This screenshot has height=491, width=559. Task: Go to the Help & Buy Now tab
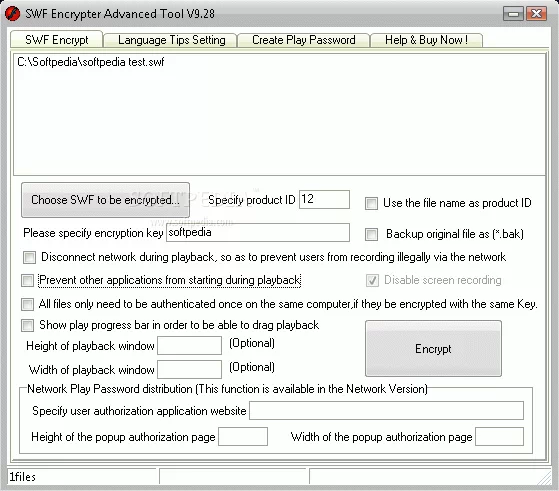(x=426, y=40)
